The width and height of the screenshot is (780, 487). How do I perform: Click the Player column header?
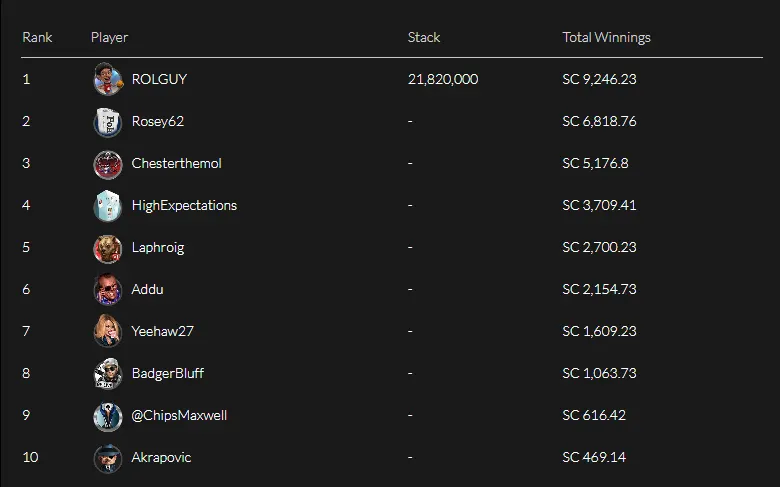pos(109,37)
